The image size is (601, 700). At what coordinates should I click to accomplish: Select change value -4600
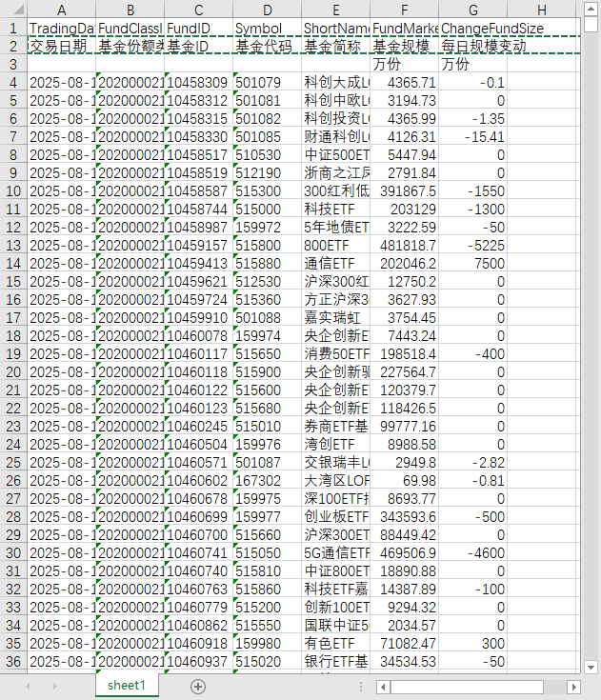472,552
